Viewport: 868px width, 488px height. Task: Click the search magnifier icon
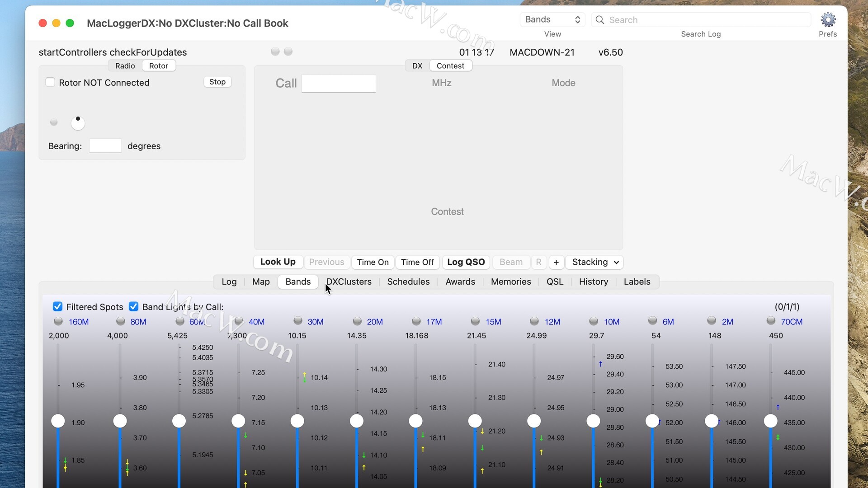pos(599,20)
